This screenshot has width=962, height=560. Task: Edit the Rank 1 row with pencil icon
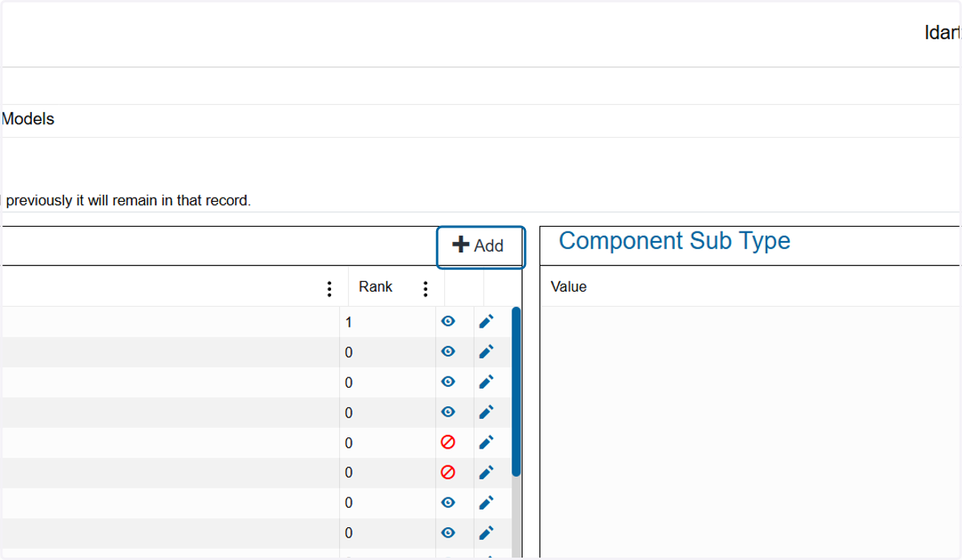[486, 321]
